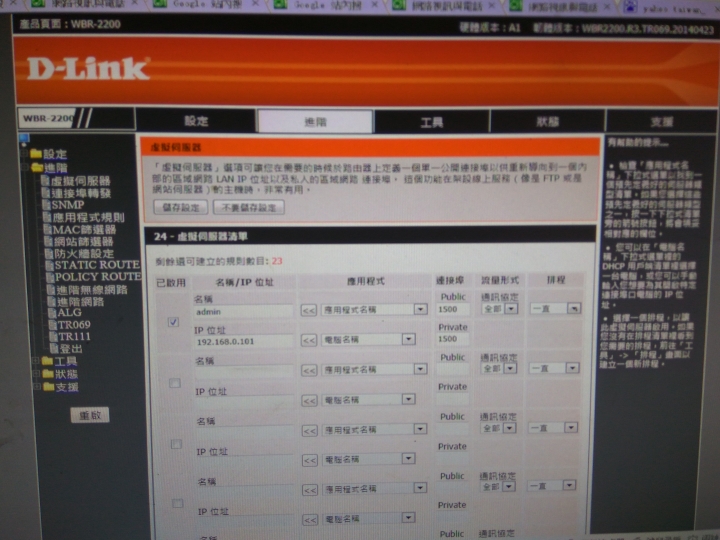This screenshot has width=720, height=540.
Task: Click the page icon beside 進階無線網路
Action: click(51, 290)
